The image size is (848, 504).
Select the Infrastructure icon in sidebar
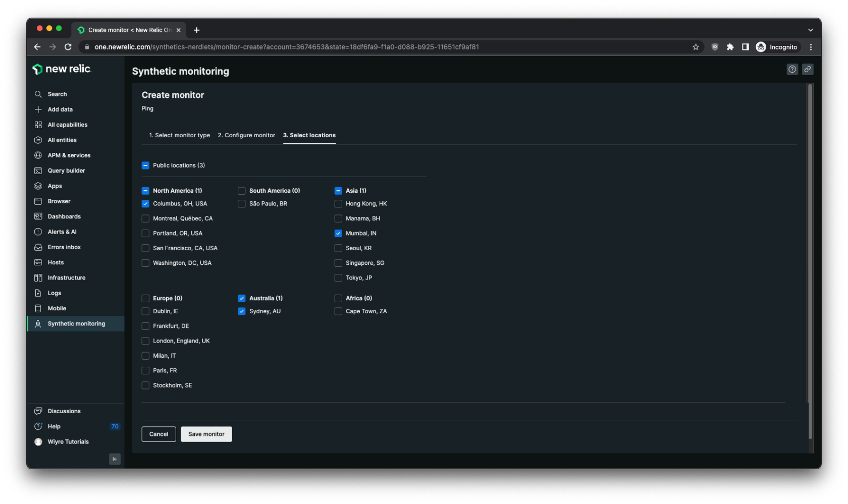click(x=38, y=277)
